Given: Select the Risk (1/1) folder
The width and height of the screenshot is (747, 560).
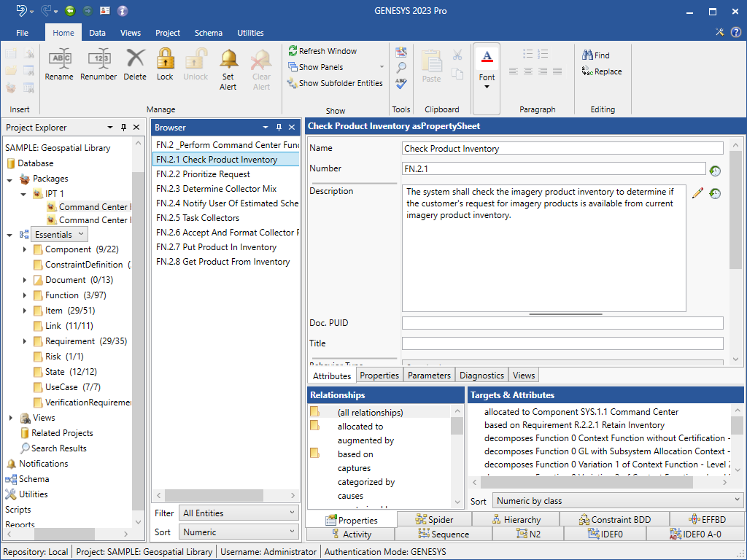Looking at the screenshot, I should [x=58, y=356].
